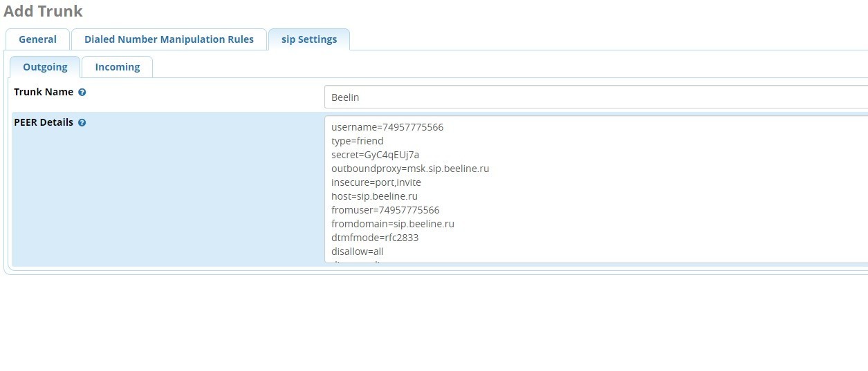The width and height of the screenshot is (868, 371).
Task: Click the insecure=port,invite line
Action: 376,182
